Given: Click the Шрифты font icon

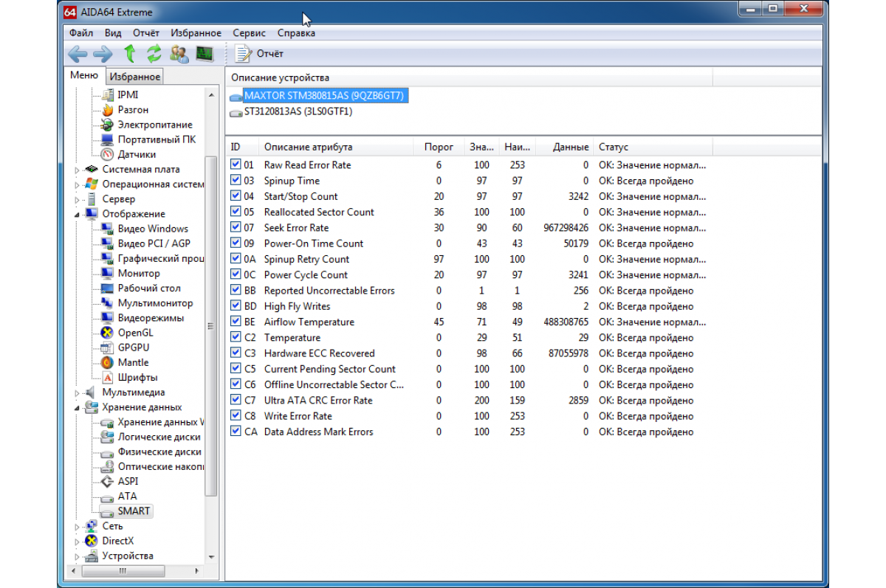Looking at the screenshot, I should pos(106,377).
